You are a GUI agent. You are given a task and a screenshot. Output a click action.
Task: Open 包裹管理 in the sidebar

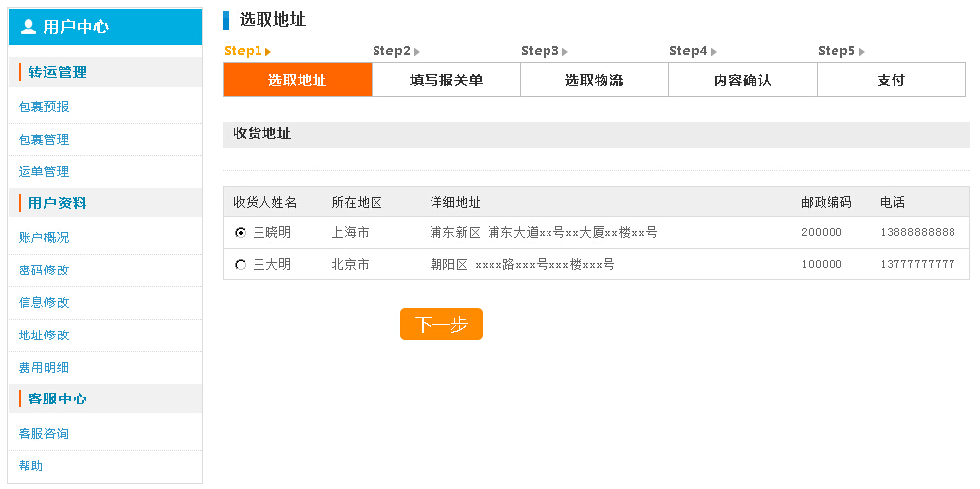pyautogui.click(x=44, y=140)
